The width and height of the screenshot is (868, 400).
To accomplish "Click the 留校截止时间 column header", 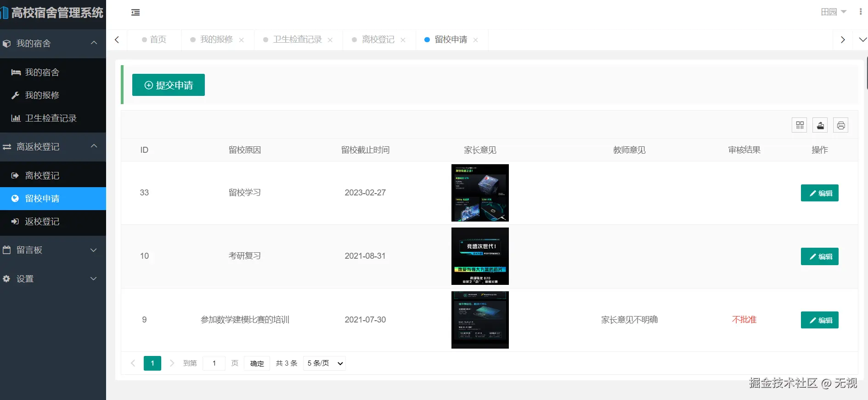I will 365,150.
